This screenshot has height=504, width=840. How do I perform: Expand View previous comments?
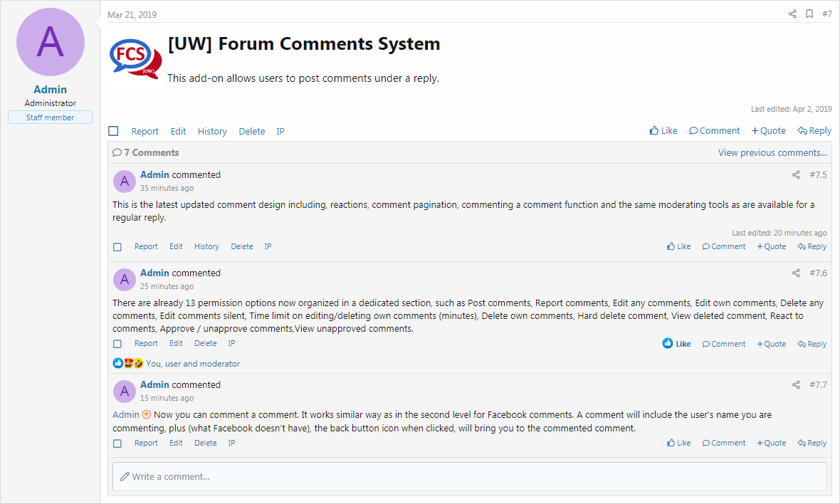772,152
